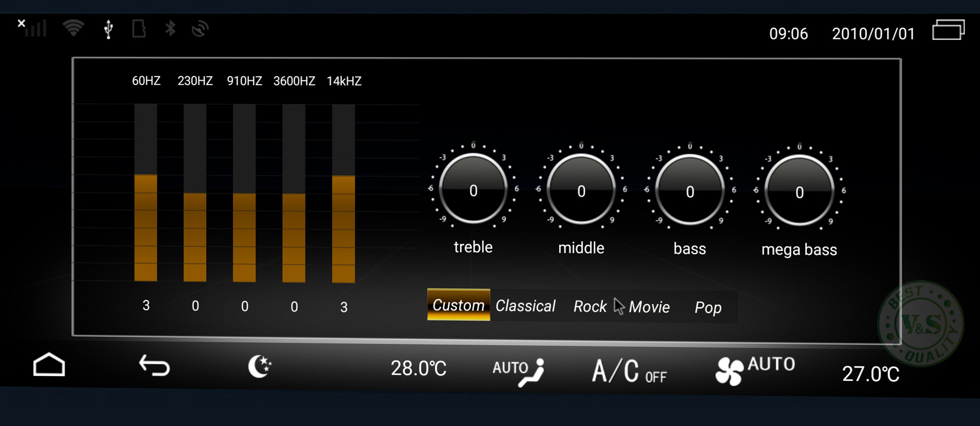
Task: Tap the left 28.0°C temperature display
Action: [x=419, y=368]
